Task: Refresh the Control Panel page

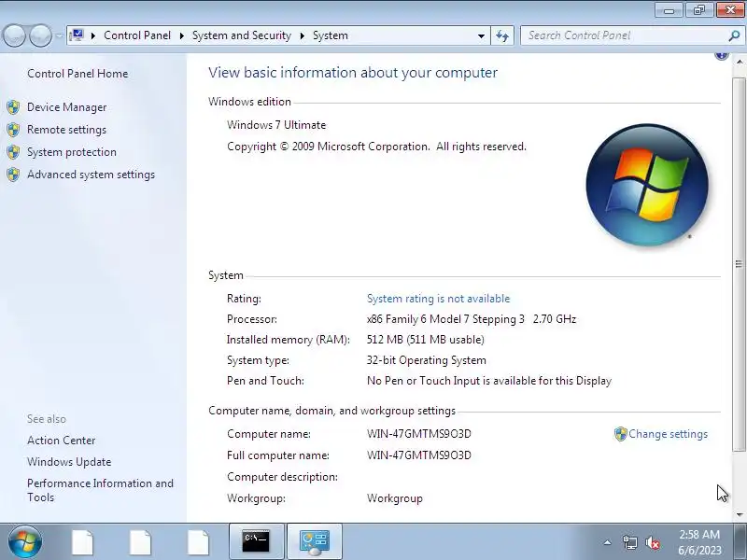Action: [502, 35]
